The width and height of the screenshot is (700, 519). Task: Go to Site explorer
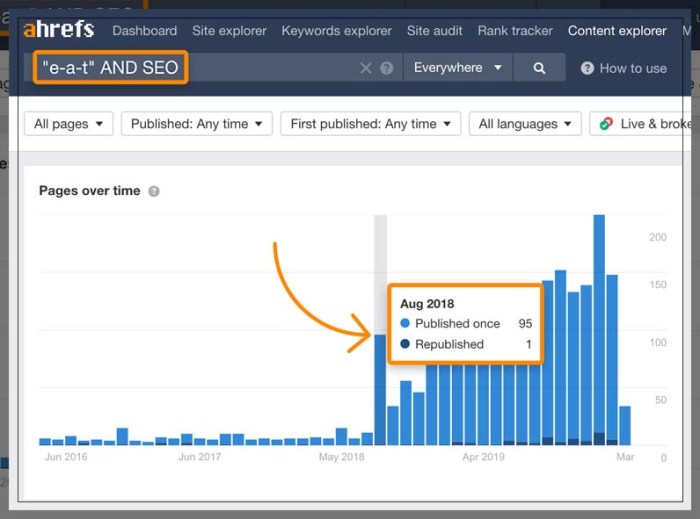(x=229, y=31)
